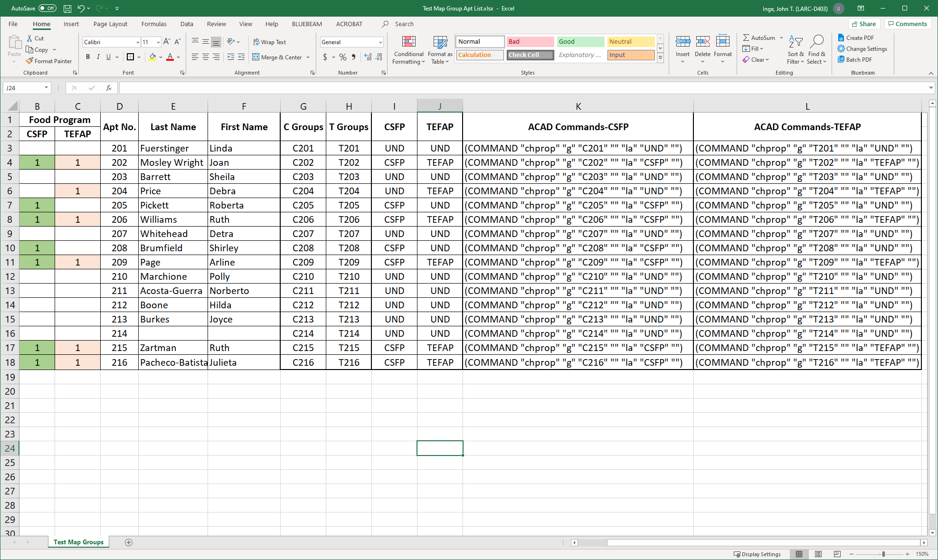Viewport: 938px width, 560px height.
Task: Select the Test Map Groups sheet tab
Action: point(78,542)
